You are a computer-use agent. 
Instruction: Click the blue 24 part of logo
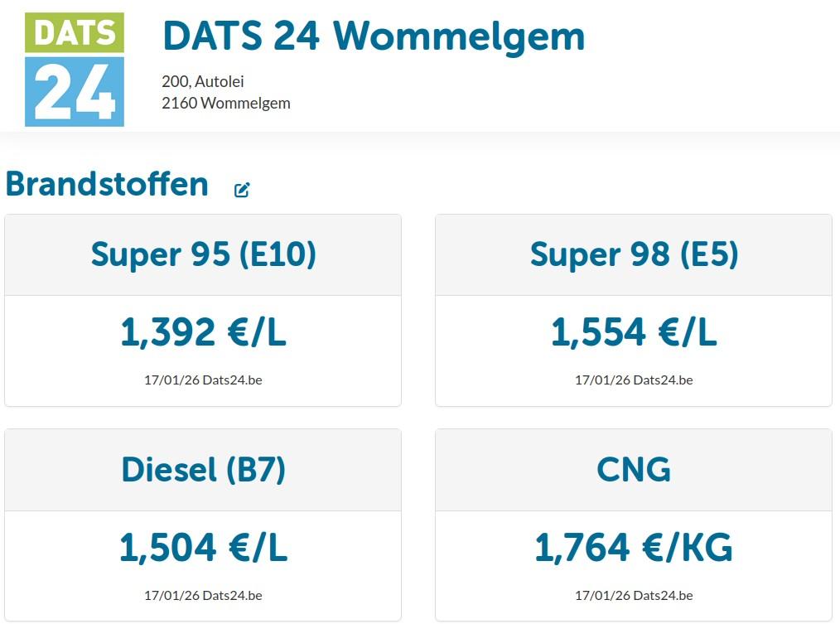pos(75,92)
